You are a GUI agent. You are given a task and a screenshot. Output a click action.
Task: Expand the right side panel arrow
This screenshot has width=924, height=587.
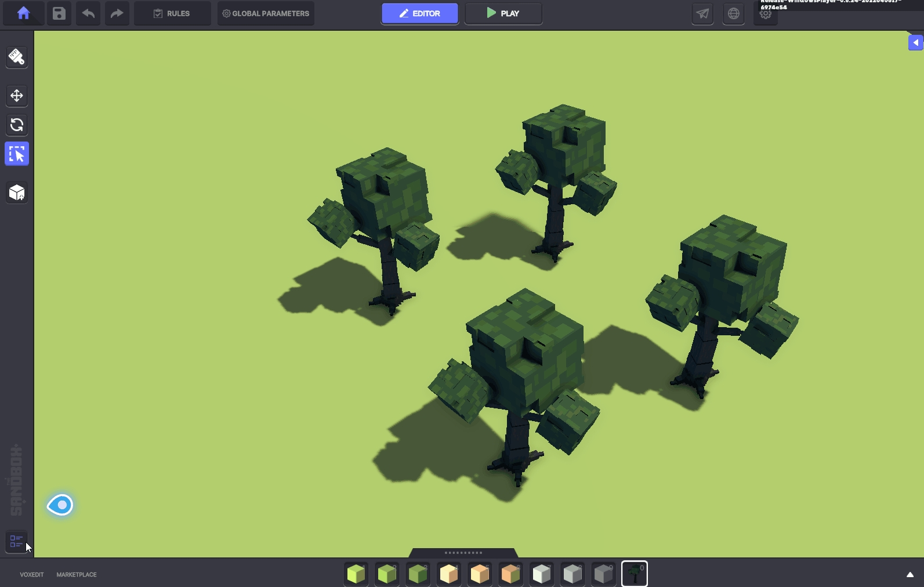click(915, 42)
